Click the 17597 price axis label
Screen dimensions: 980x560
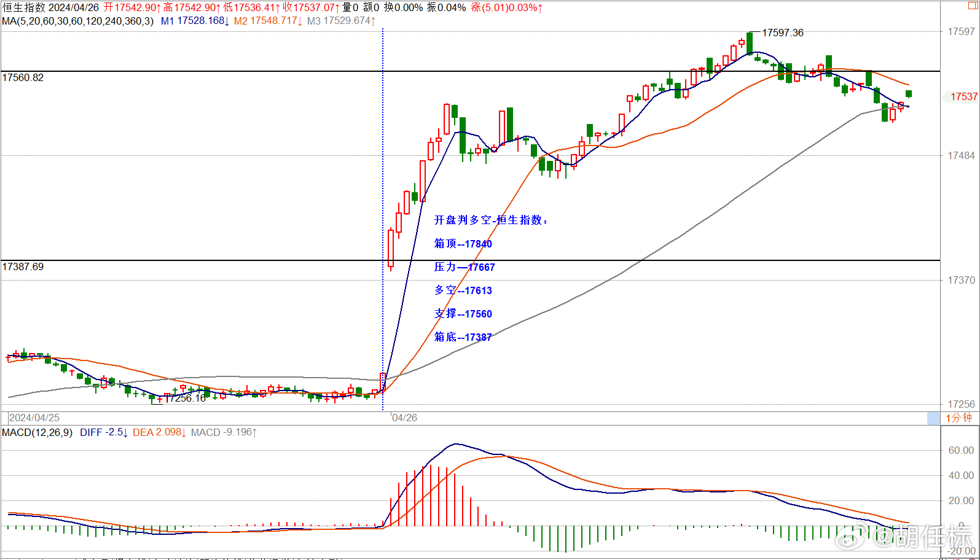pos(961,31)
